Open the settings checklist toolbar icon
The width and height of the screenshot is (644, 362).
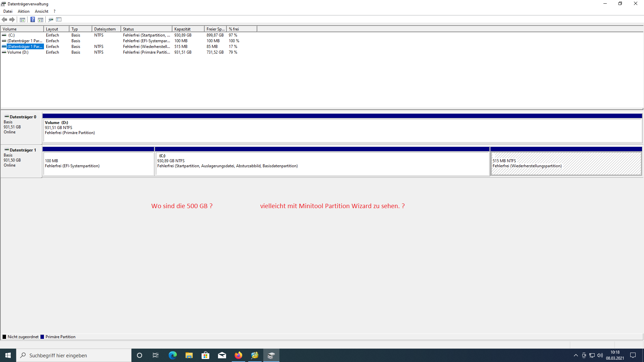pos(59,19)
